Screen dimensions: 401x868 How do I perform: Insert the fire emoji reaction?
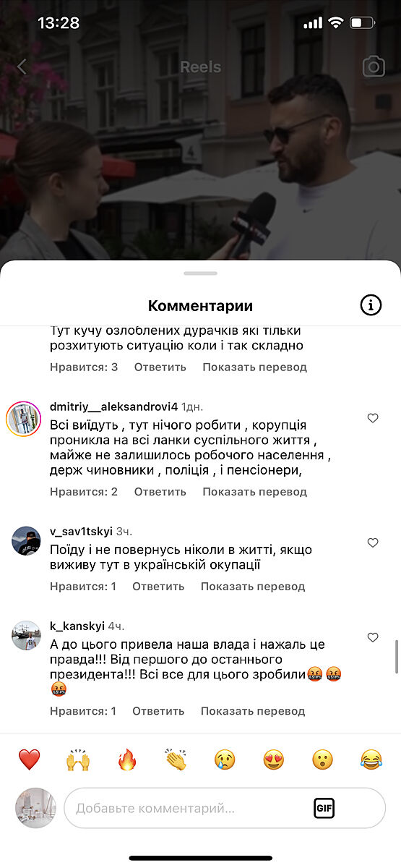point(127,759)
